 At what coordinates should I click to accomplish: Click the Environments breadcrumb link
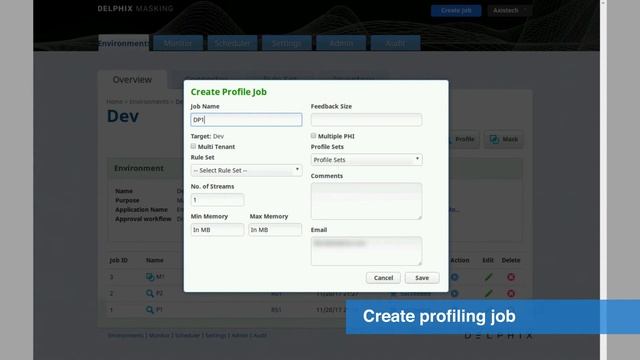point(149,101)
